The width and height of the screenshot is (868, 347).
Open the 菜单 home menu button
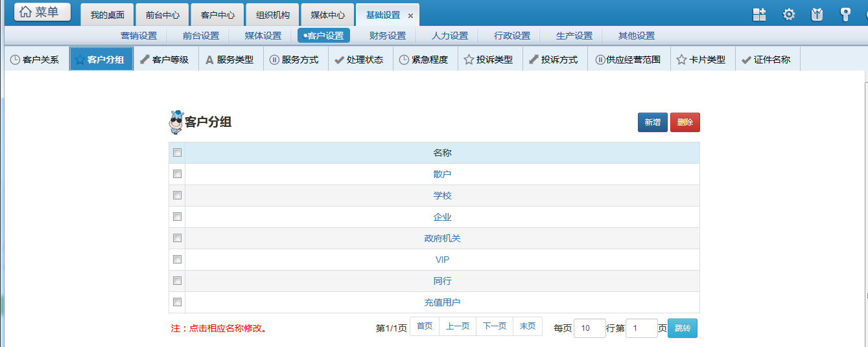[x=43, y=12]
